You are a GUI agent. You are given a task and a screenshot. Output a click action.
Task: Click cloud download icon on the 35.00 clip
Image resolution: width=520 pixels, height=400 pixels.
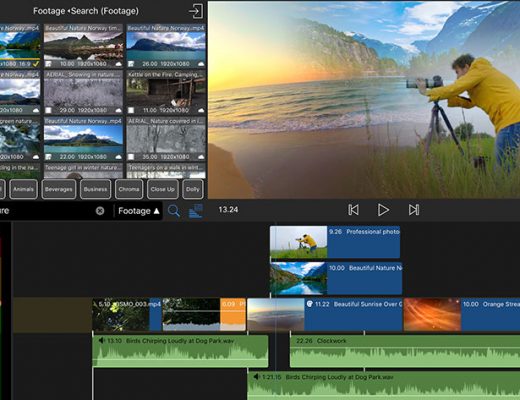point(201,157)
